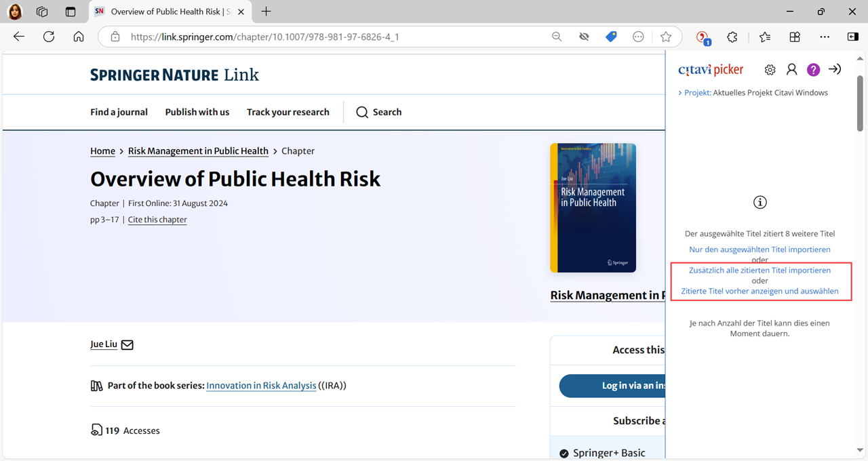Refresh the current page

pyautogui.click(x=49, y=37)
